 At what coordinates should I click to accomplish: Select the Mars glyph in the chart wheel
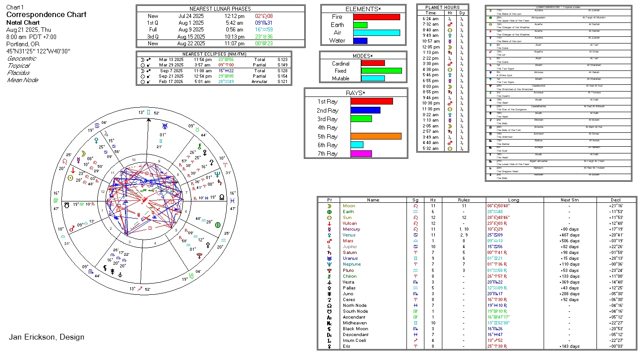pos(72,229)
